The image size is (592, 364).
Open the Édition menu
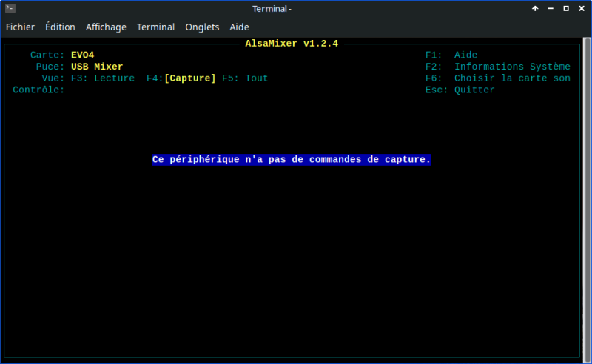tap(60, 27)
